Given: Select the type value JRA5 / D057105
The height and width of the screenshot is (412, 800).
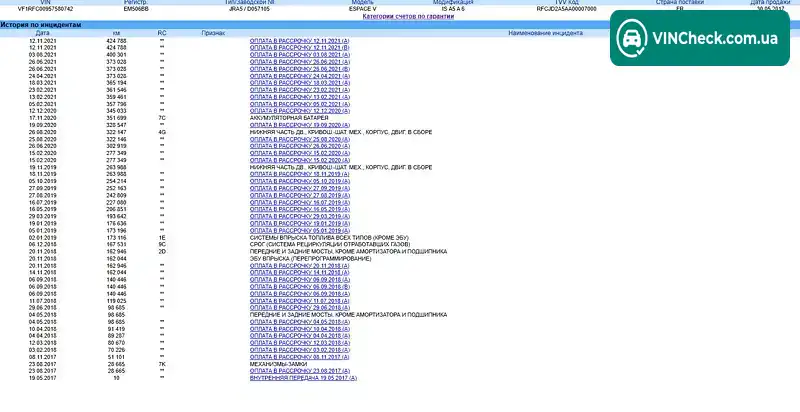Looking at the screenshot, I should tap(249, 9).
